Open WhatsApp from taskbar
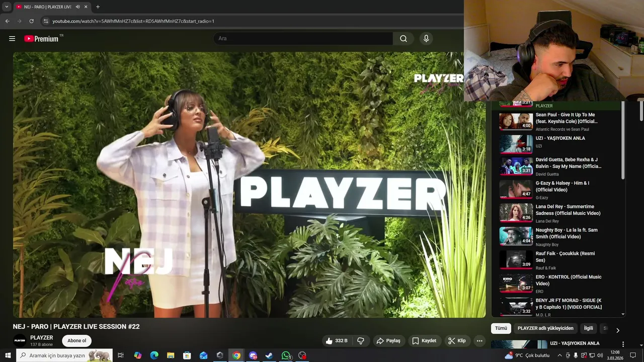Viewport: 644px width, 362px height. click(x=286, y=355)
